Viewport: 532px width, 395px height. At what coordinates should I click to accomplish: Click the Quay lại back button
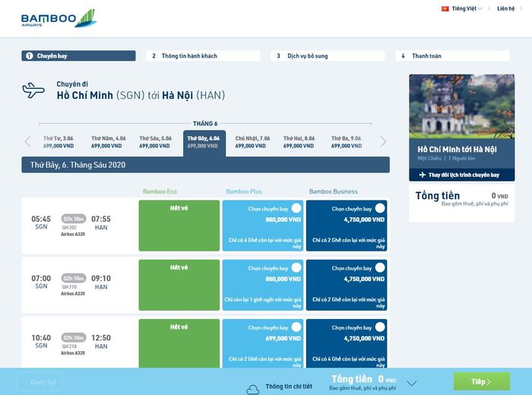(40, 382)
